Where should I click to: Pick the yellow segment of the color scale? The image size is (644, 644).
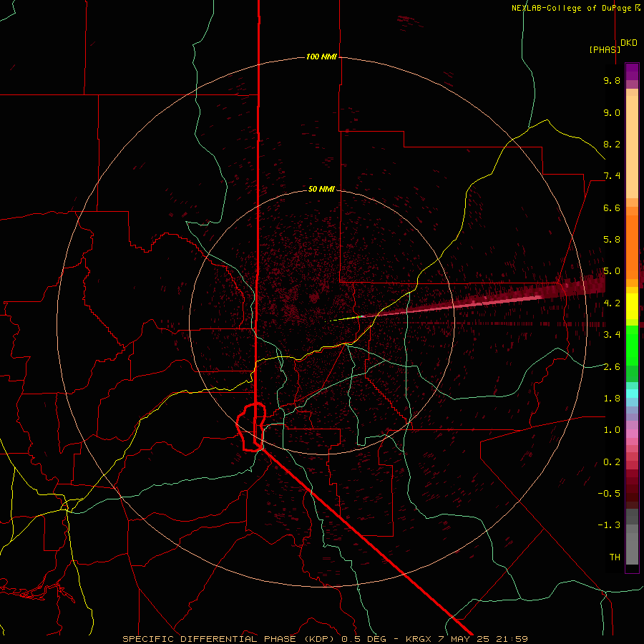click(632, 306)
